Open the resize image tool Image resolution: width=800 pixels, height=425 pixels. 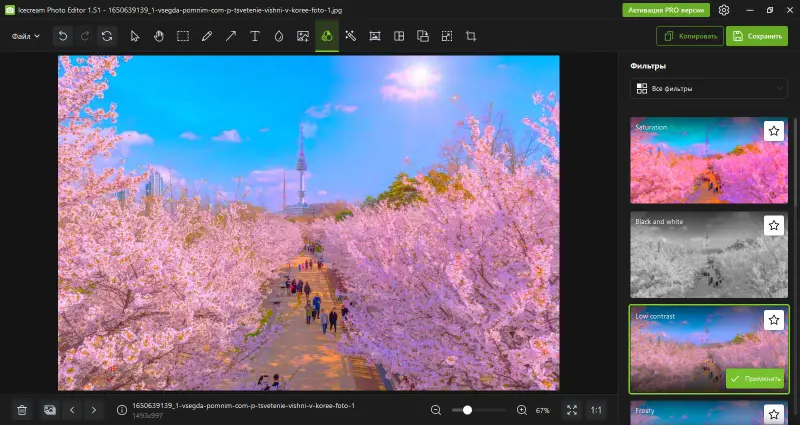point(447,36)
